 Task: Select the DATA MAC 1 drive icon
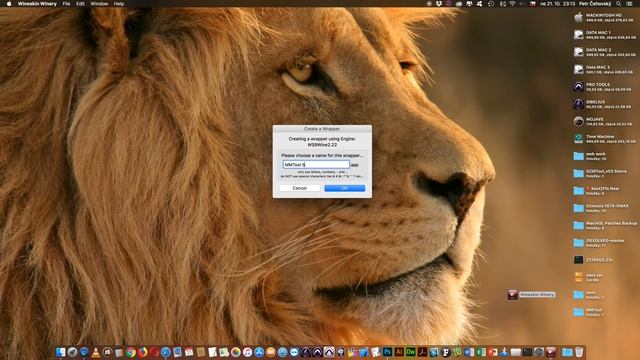578,35
